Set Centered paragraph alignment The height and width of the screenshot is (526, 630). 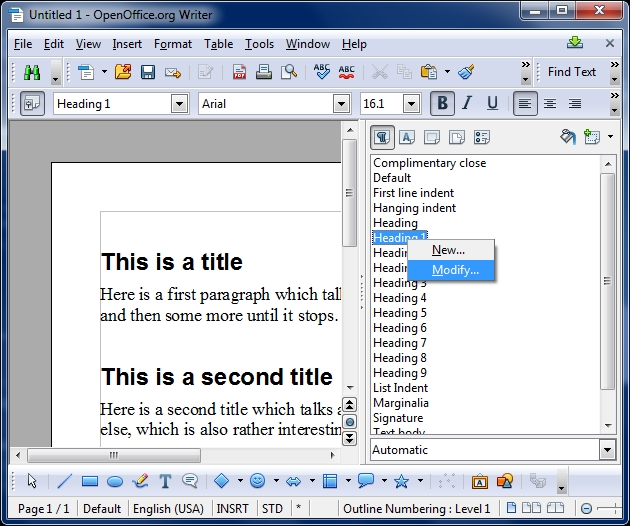coord(550,104)
